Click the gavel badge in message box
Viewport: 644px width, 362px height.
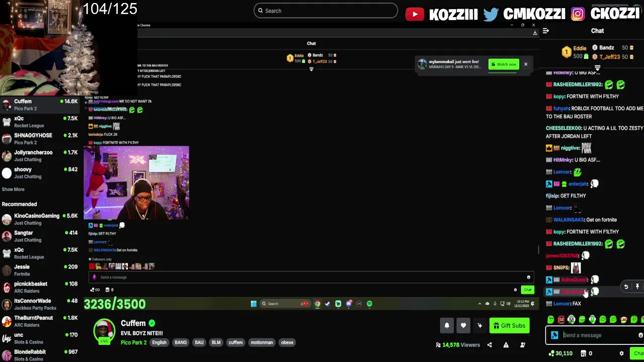(x=554, y=335)
